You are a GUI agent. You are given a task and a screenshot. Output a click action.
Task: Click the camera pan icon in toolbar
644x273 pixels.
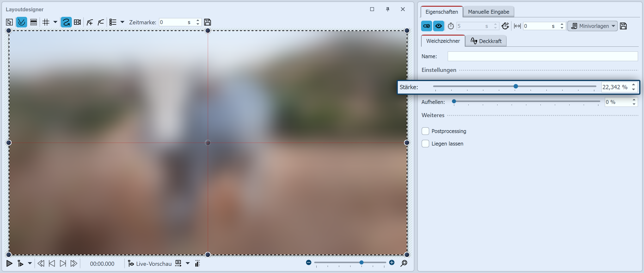pyautogui.click(x=78, y=22)
